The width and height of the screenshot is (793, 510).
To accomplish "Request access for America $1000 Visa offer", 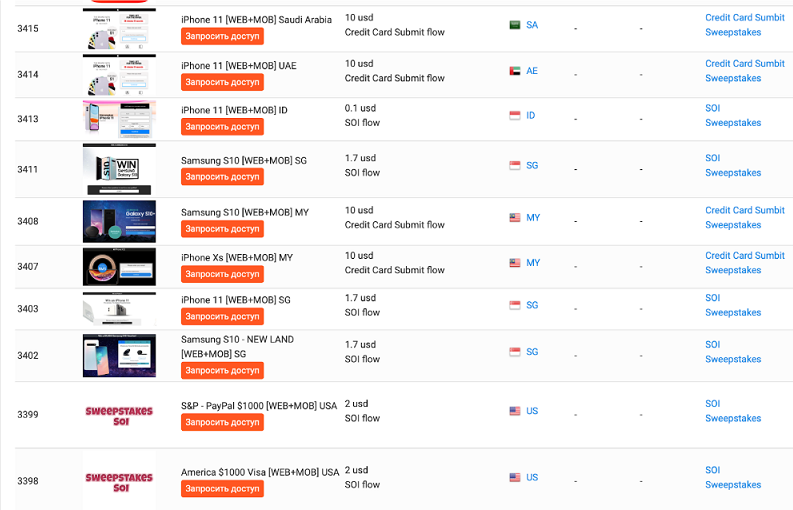I will 223,489.
